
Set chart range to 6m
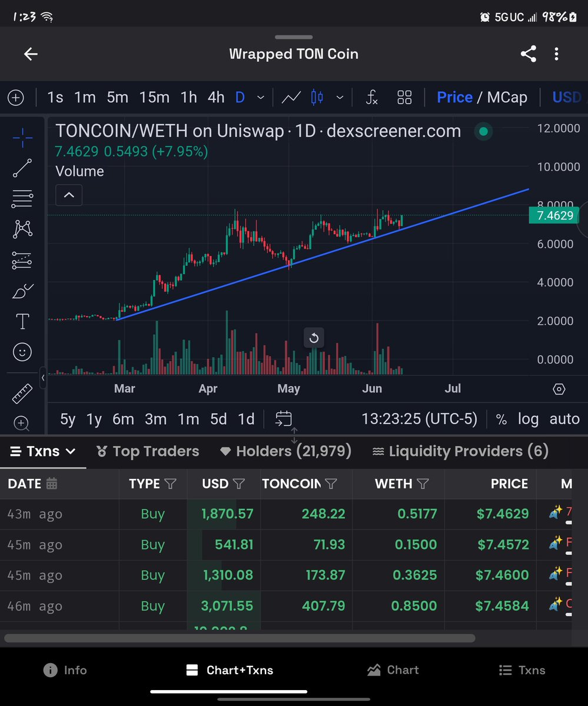[x=123, y=419]
